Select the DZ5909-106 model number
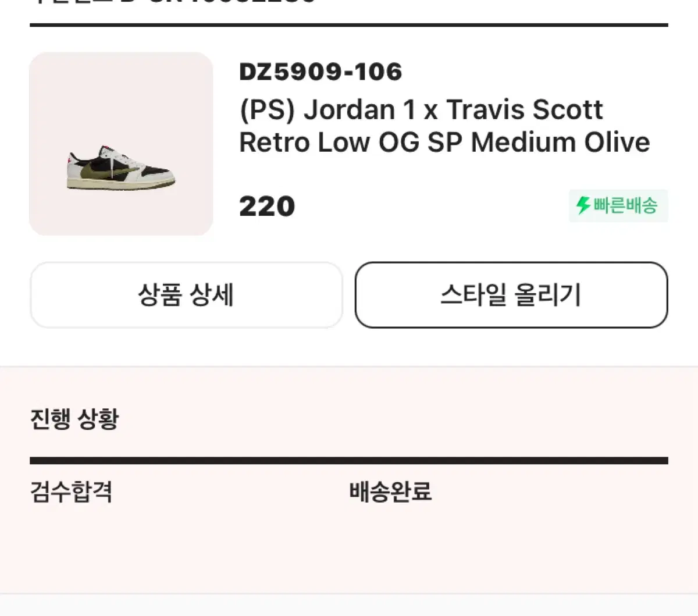The width and height of the screenshot is (698, 616). 320,72
